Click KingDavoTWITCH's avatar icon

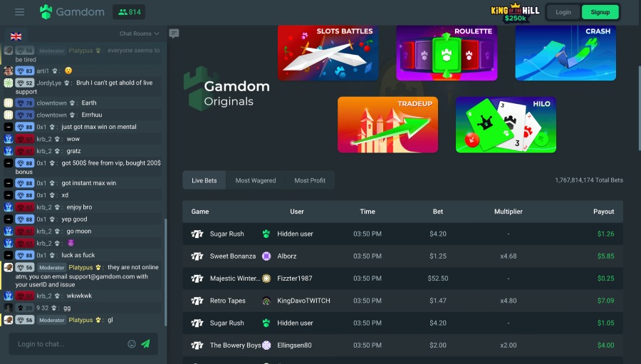click(266, 301)
